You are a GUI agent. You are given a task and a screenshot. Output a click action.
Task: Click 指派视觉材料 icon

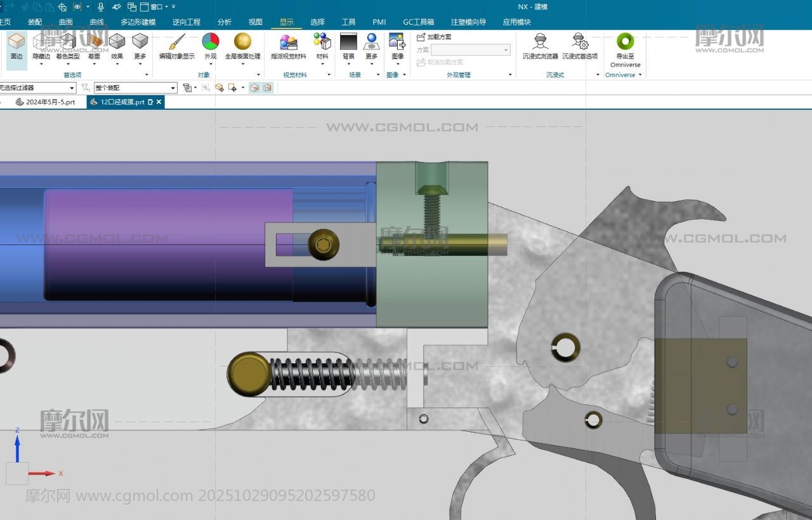pyautogui.click(x=289, y=43)
